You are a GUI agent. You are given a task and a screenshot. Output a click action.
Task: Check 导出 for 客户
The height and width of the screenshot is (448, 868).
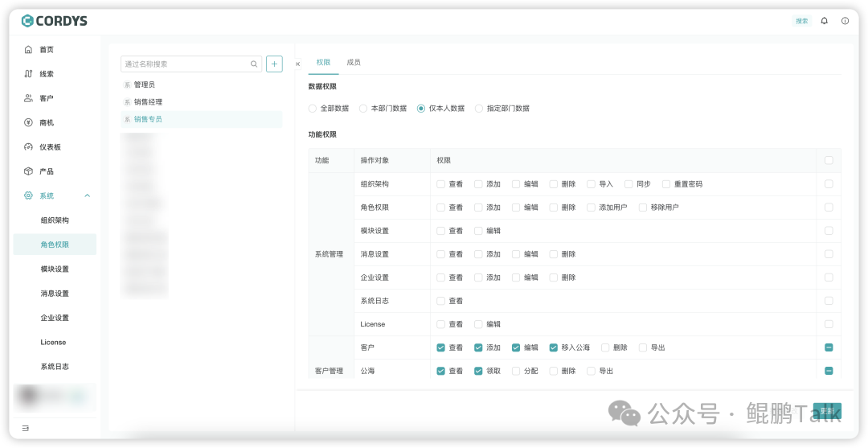[643, 347]
